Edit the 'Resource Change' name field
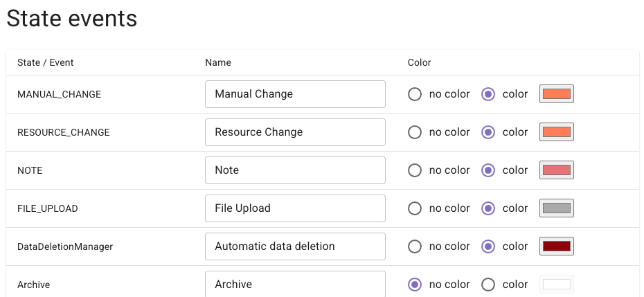644x297 pixels. [x=295, y=132]
